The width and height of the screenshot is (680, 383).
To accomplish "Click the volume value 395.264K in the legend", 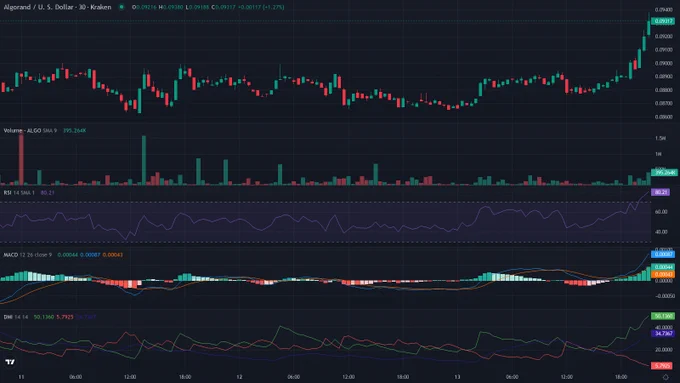I will [75, 131].
